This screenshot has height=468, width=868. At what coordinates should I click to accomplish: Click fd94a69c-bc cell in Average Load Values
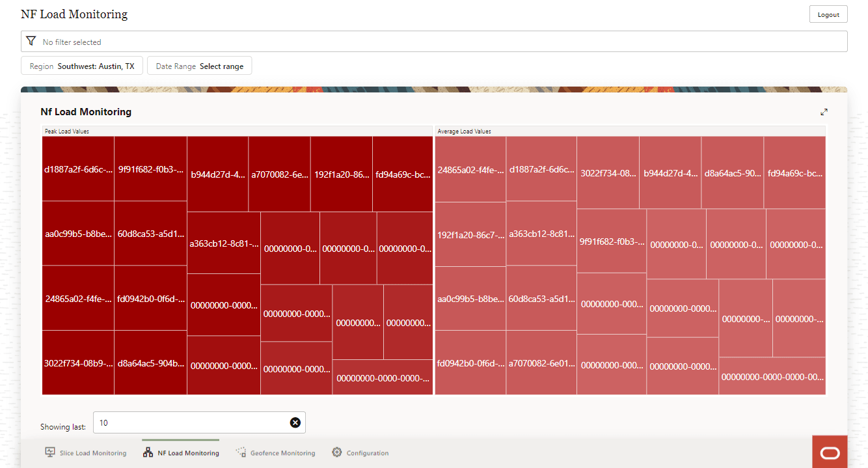(794, 172)
